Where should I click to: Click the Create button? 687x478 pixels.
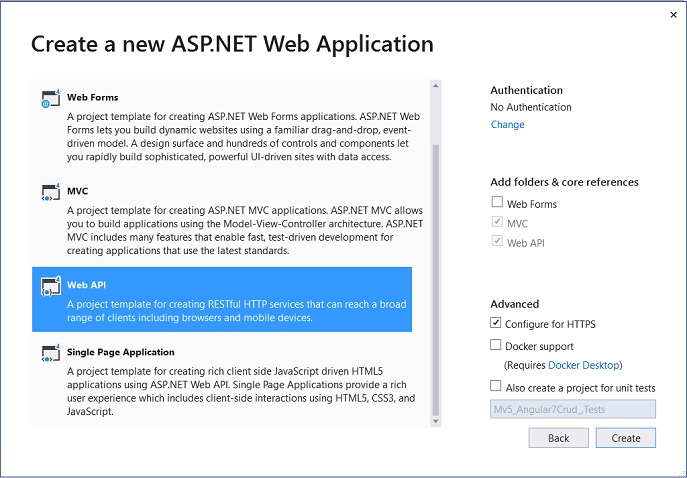(626, 438)
